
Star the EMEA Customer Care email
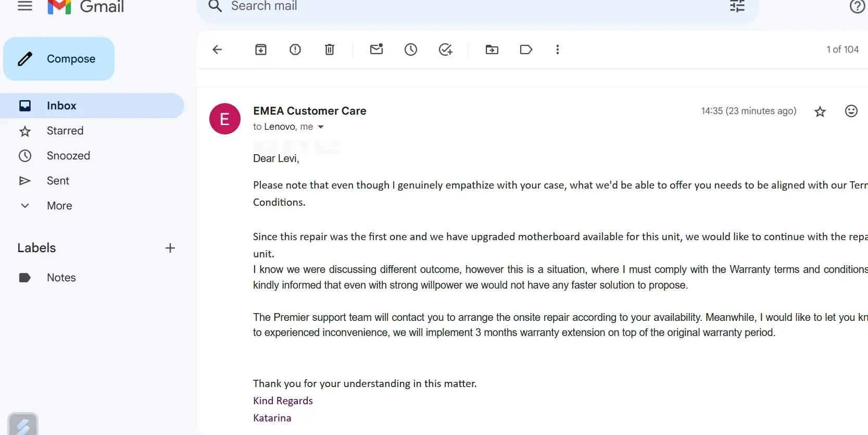tap(820, 111)
